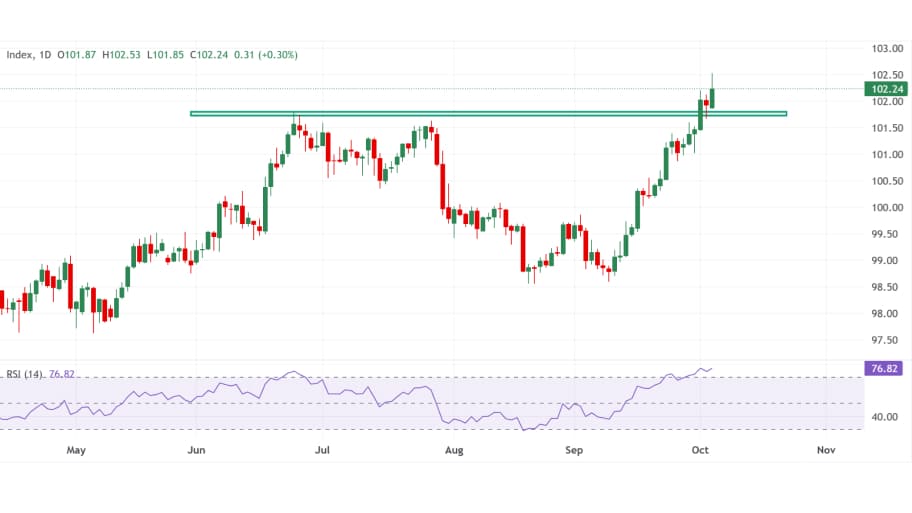This screenshot has width=912, height=513.
Task: Select the green horizontal resistance line
Action: click(x=489, y=113)
